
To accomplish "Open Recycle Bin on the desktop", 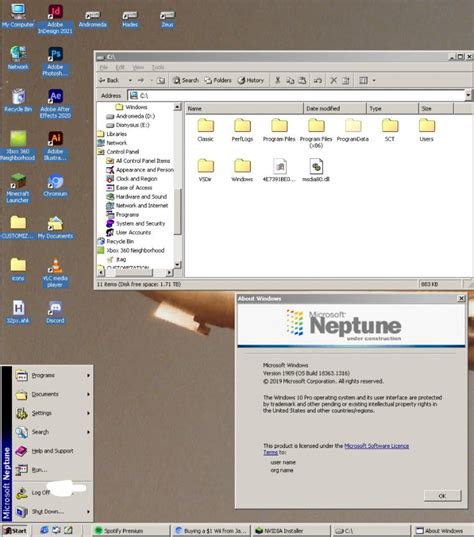I will [x=18, y=101].
